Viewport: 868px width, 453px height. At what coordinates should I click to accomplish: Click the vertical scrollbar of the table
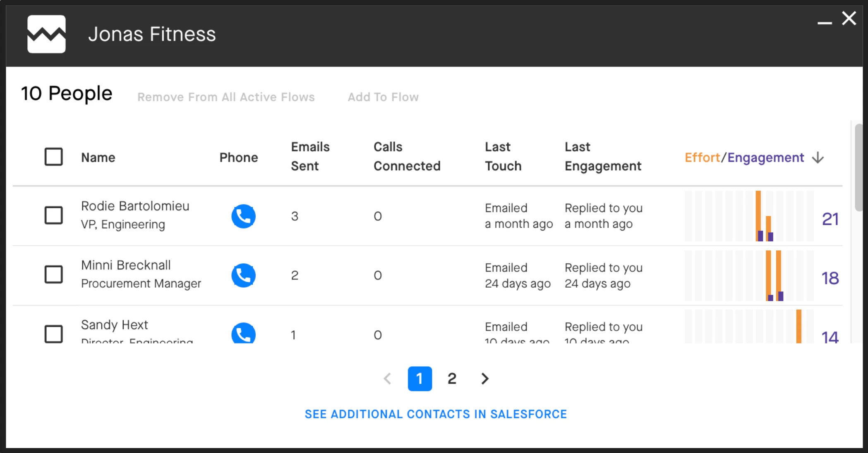[x=858, y=167]
